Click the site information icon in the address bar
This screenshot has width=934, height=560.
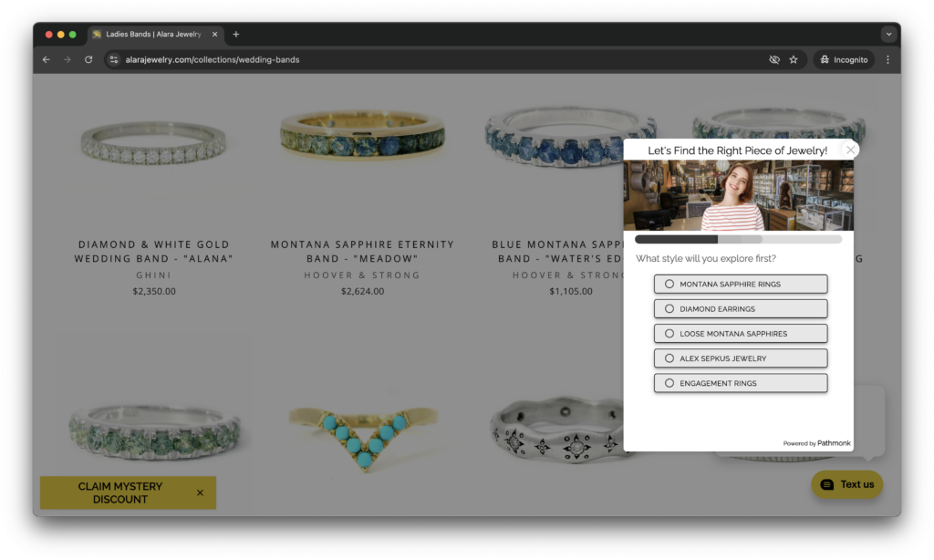click(113, 59)
